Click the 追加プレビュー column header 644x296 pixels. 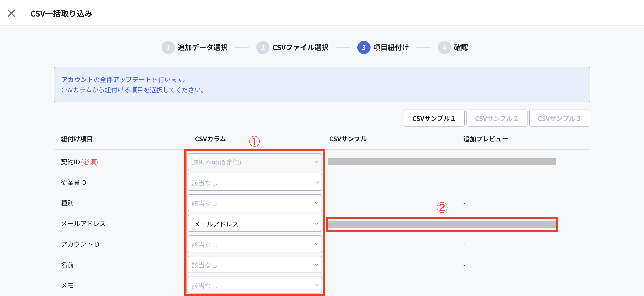click(x=485, y=139)
